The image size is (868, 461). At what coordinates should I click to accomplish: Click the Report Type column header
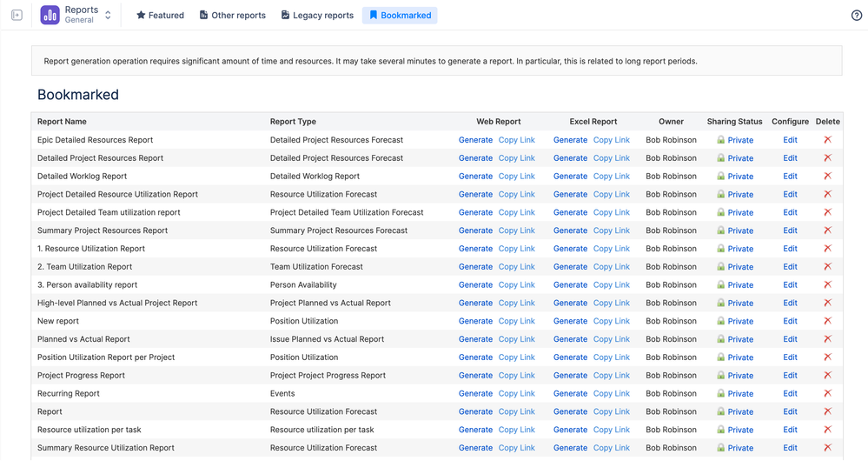click(x=293, y=122)
